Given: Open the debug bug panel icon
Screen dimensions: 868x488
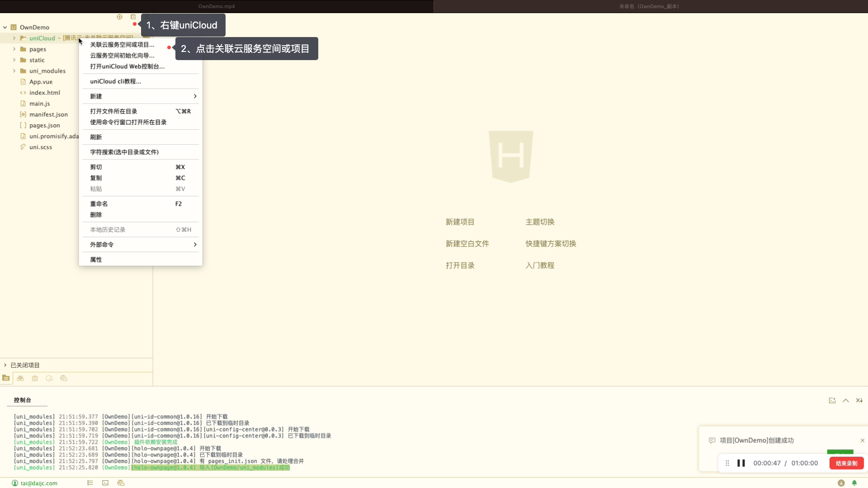Looking at the screenshot, I should pyautogui.click(x=35, y=378).
